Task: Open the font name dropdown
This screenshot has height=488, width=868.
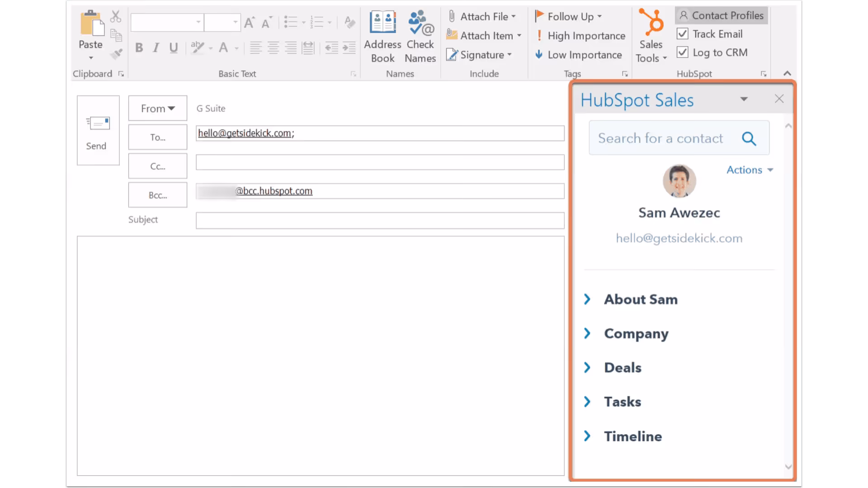Action: 198,22
